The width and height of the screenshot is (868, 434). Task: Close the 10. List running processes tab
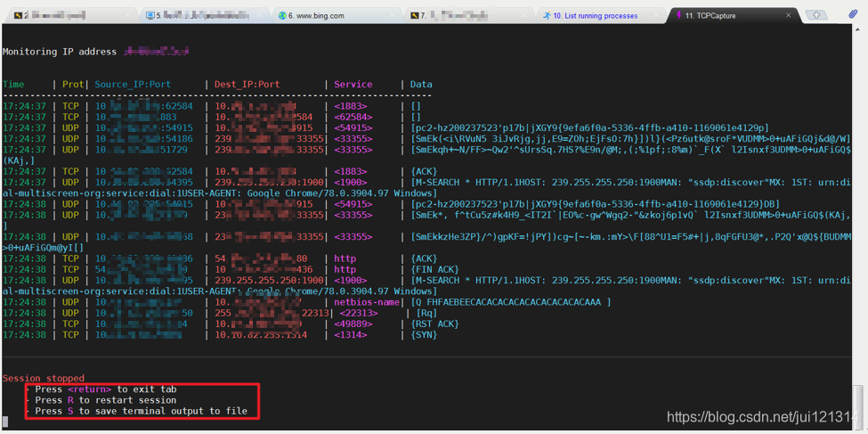[x=656, y=15]
